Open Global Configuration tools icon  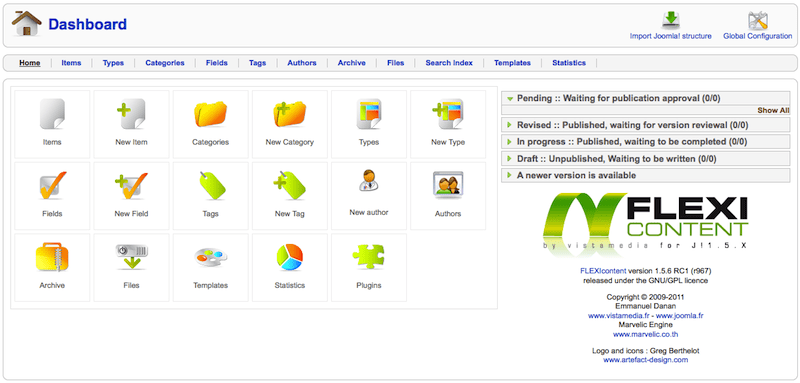758,20
